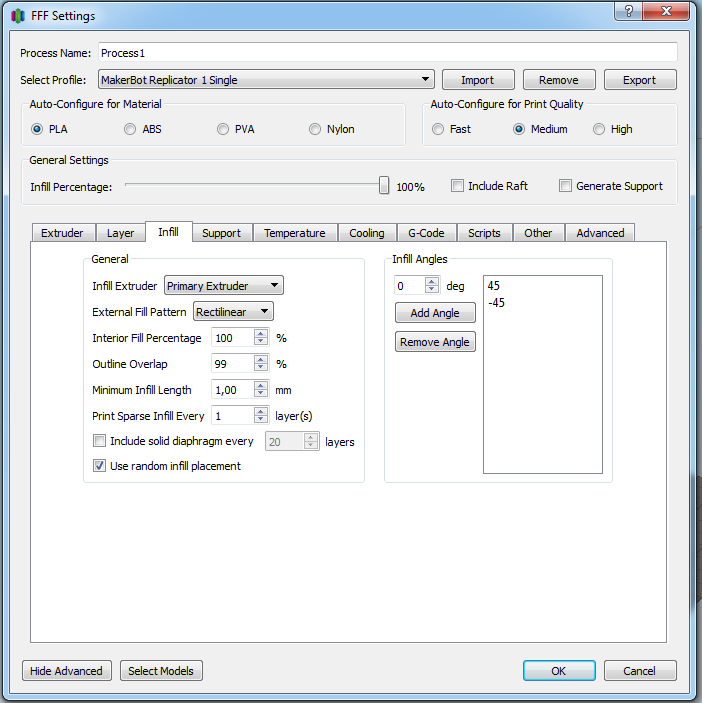Switch to the Temperature tab
Screen dimensions: 702x703
[294, 233]
